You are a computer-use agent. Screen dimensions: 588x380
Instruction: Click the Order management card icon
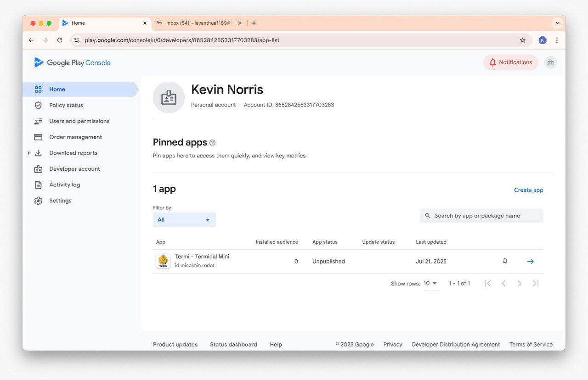point(38,137)
